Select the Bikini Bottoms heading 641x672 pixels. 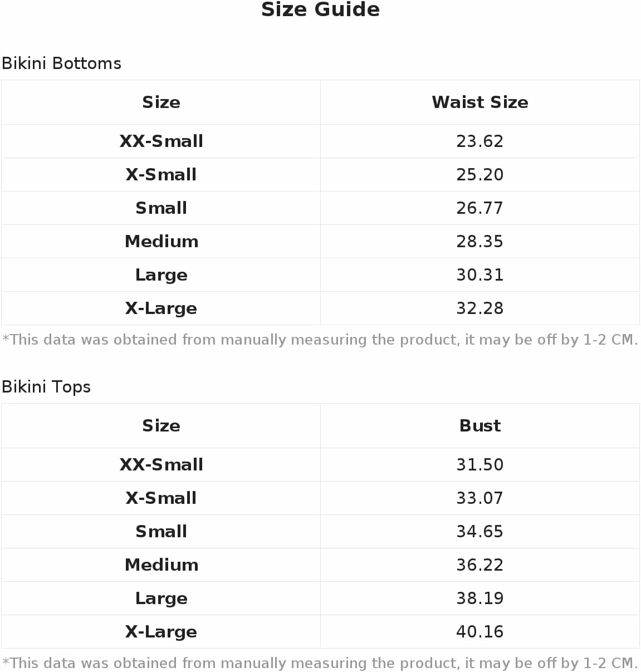61,63
